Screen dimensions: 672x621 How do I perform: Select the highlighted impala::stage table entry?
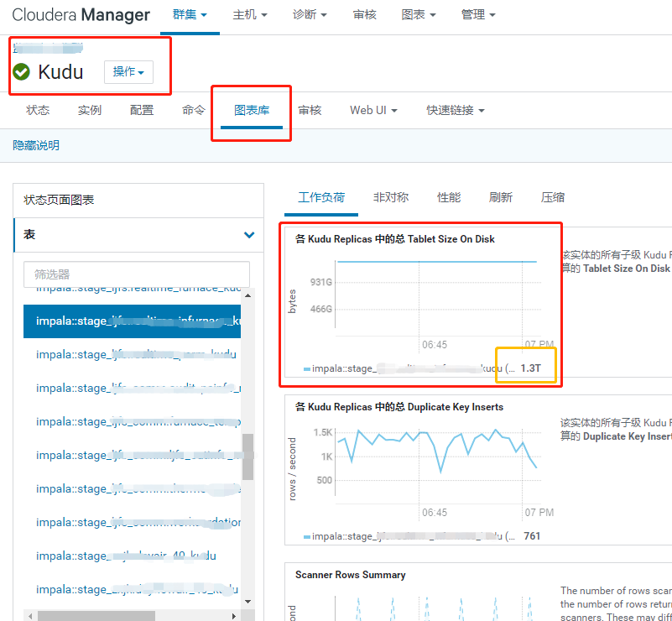click(x=132, y=321)
